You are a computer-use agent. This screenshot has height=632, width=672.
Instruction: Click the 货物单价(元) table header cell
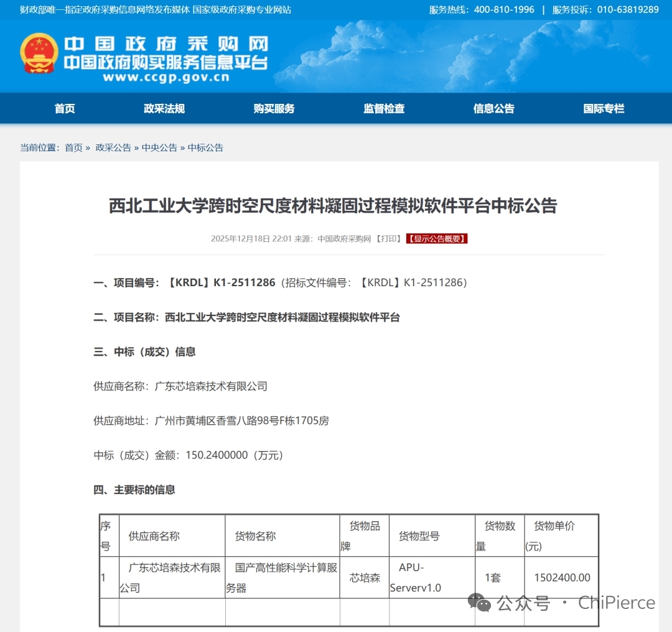coord(561,536)
